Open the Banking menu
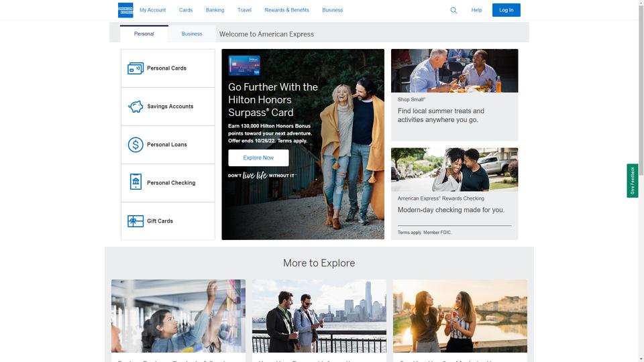Image resolution: width=644 pixels, height=362 pixels. [215, 10]
